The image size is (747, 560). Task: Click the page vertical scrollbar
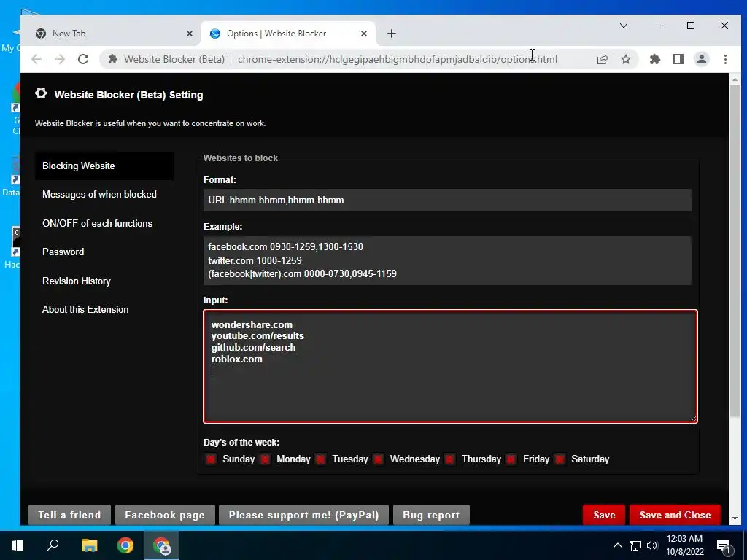734,250
